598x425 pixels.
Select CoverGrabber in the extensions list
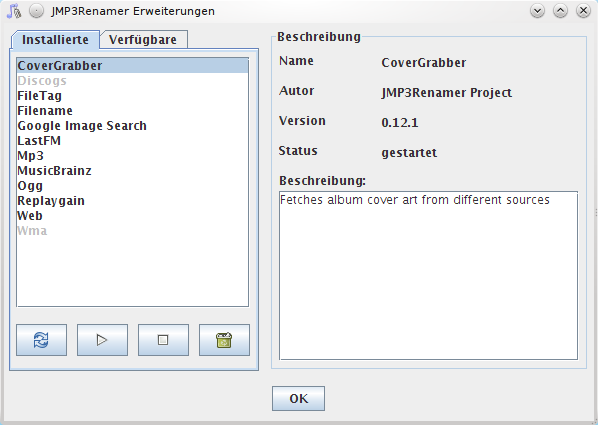pyautogui.click(x=132, y=66)
